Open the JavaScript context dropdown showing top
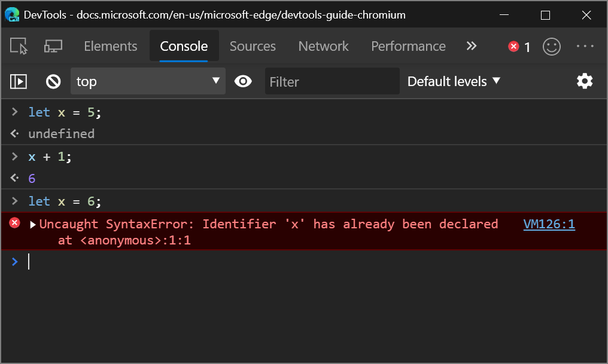 (x=148, y=81)
